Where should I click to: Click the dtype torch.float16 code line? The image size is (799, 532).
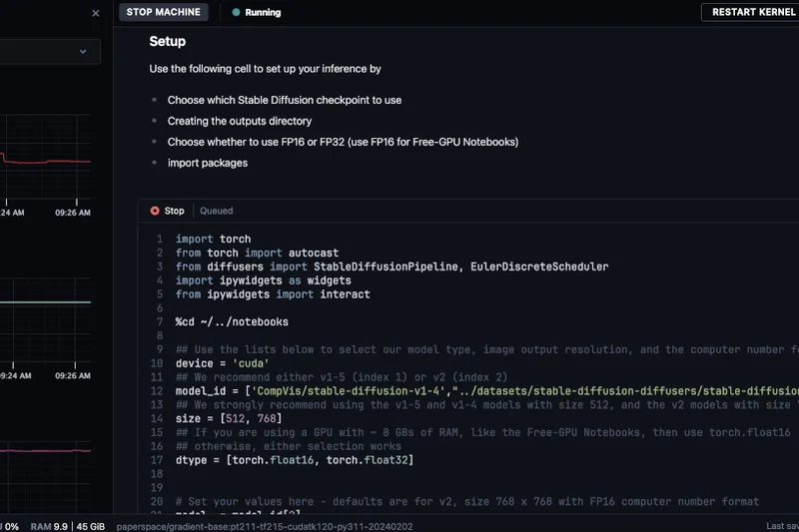(x=296, y=460)
